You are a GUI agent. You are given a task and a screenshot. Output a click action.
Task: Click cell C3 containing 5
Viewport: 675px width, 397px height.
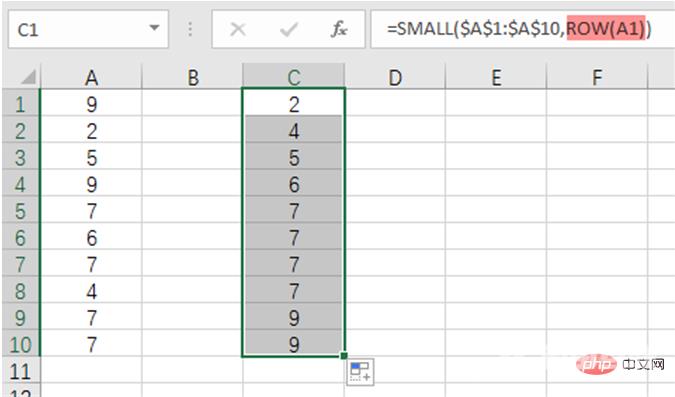click(294, 156)
